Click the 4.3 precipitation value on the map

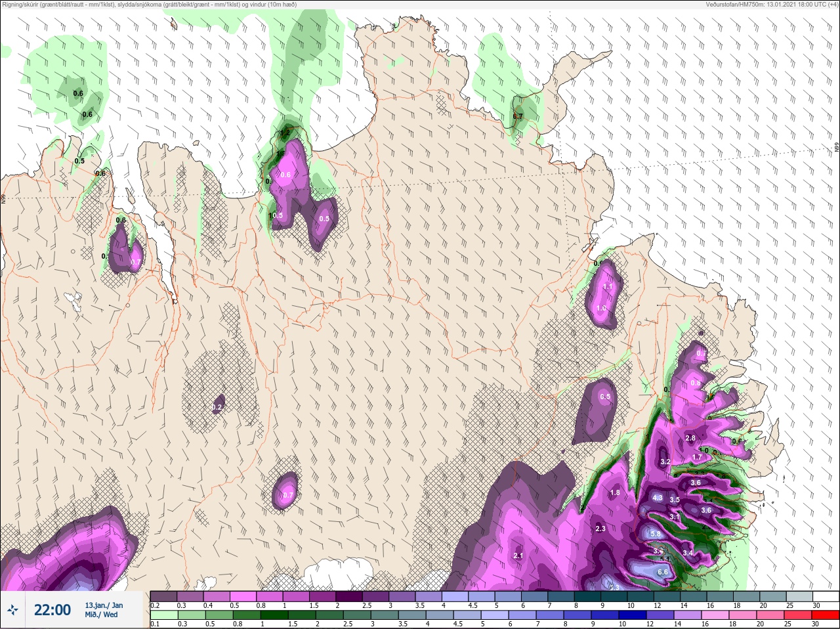coord(658,498)
